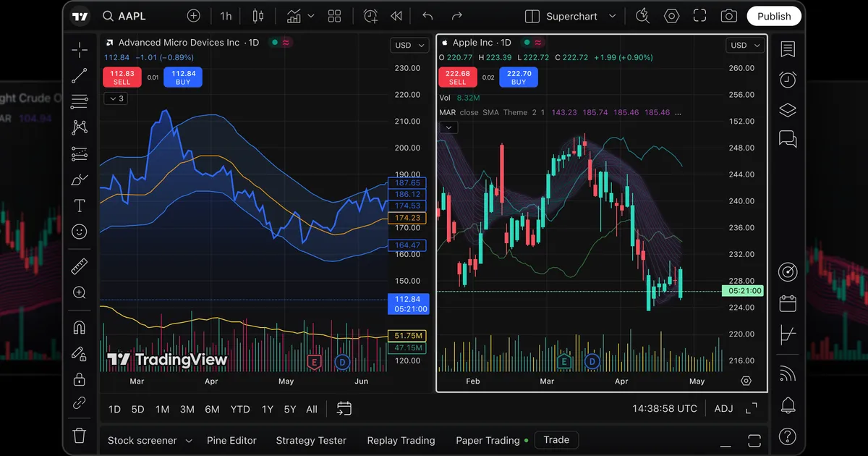868x456 pixels.
Task: Open the candlestick chart style menu
Action: click(x=258, y=16)
